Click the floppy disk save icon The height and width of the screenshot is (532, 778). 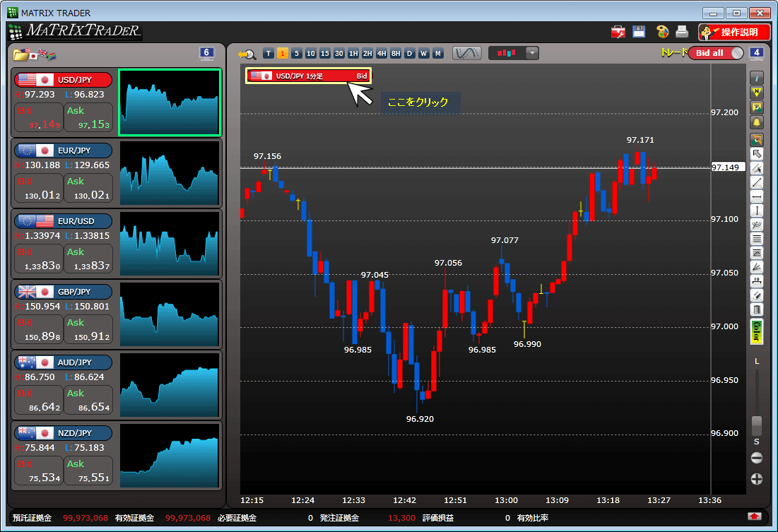pyautogui.click(x=639, y=32)
